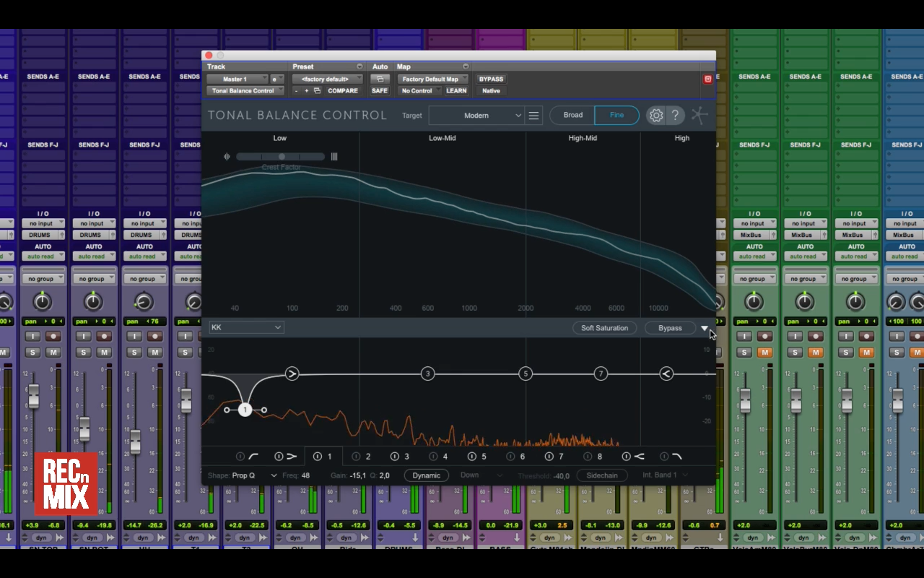Click the red plugin target button
Screen dimensions: 924x578
click(707, 79)
